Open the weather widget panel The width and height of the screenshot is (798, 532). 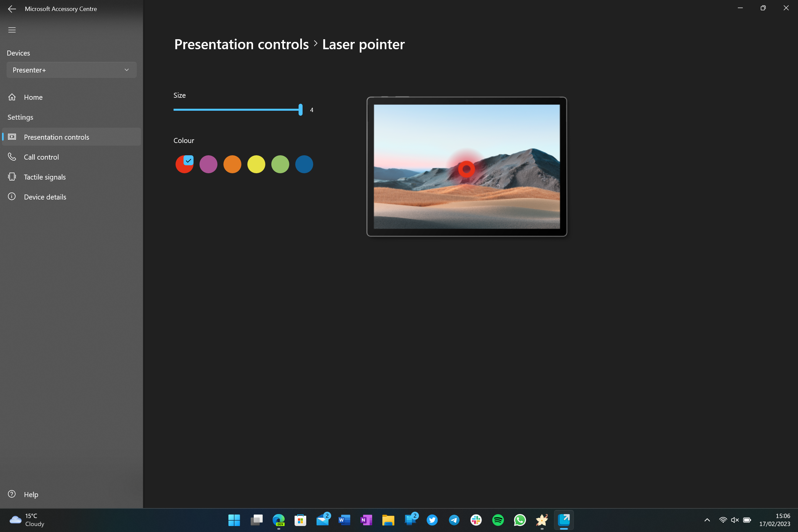tap(27, 520)
